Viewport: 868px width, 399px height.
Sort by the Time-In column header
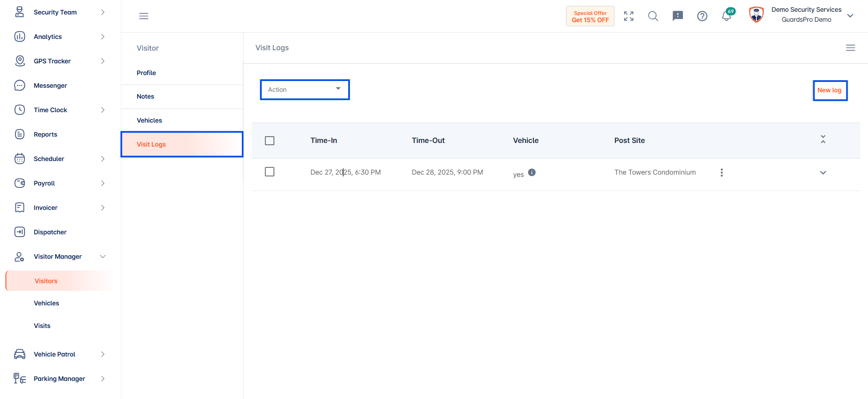324,141
